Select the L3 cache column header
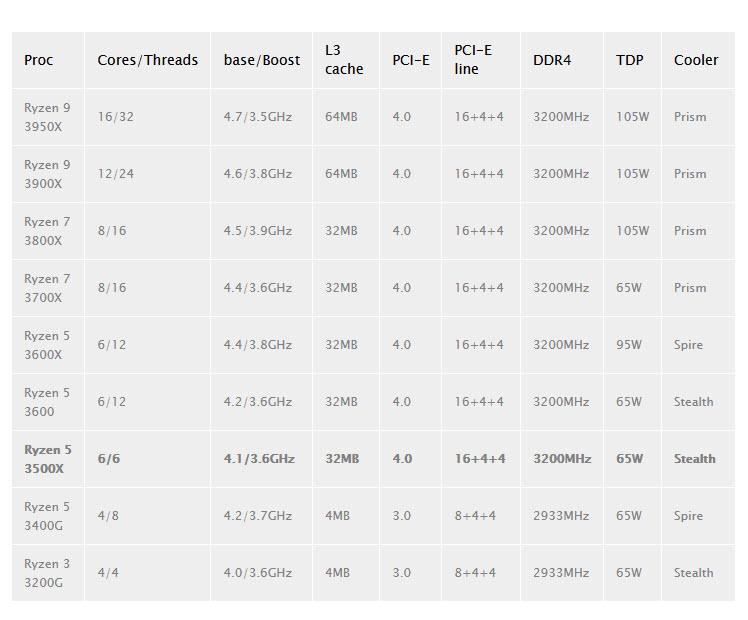The height and width of the screenshot is (620, 748). point(344,60)
